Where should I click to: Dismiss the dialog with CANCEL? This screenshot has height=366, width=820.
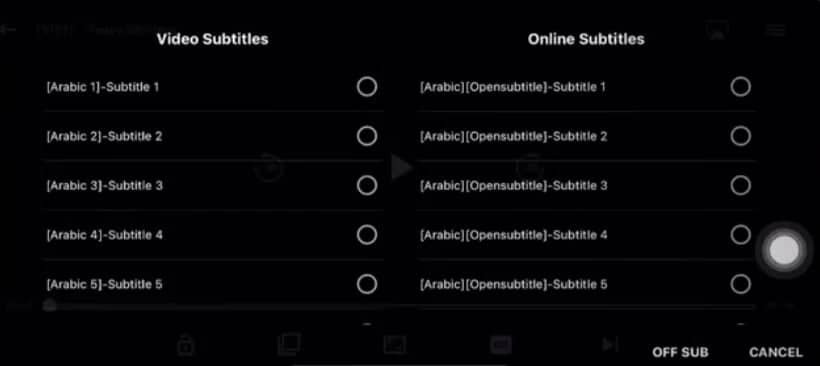point(776,352)
